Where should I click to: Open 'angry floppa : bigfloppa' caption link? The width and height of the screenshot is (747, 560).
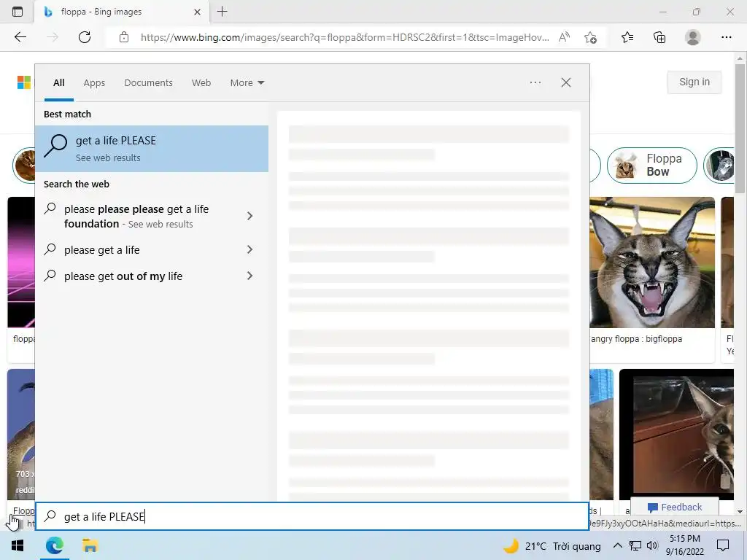(x=636, y=339)
